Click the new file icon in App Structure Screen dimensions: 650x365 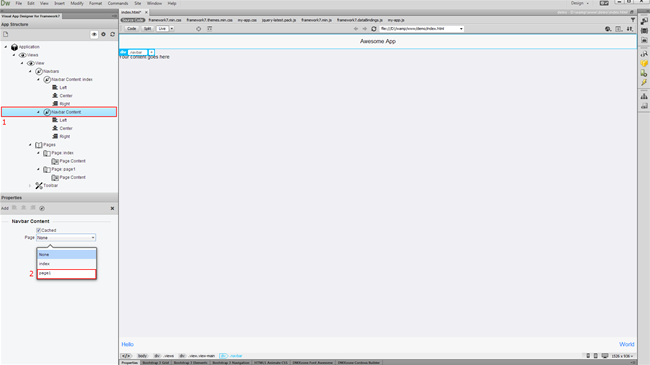(6, 34)
